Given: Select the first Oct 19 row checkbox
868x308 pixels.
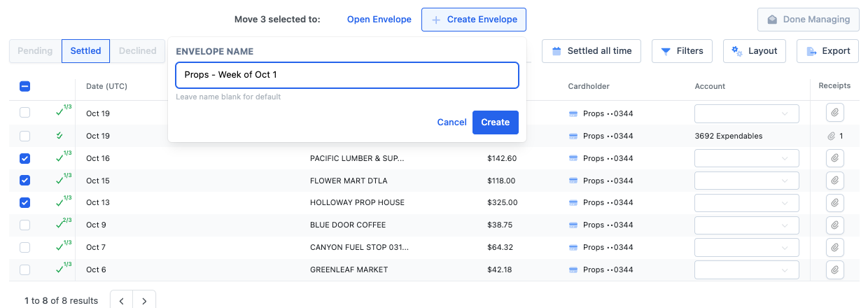Looking at the screenshot, I should tap(24, 113).
